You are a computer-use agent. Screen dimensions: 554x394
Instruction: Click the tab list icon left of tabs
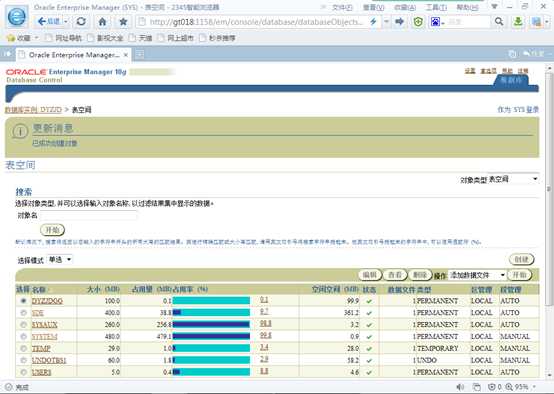[x=7, y=54]
